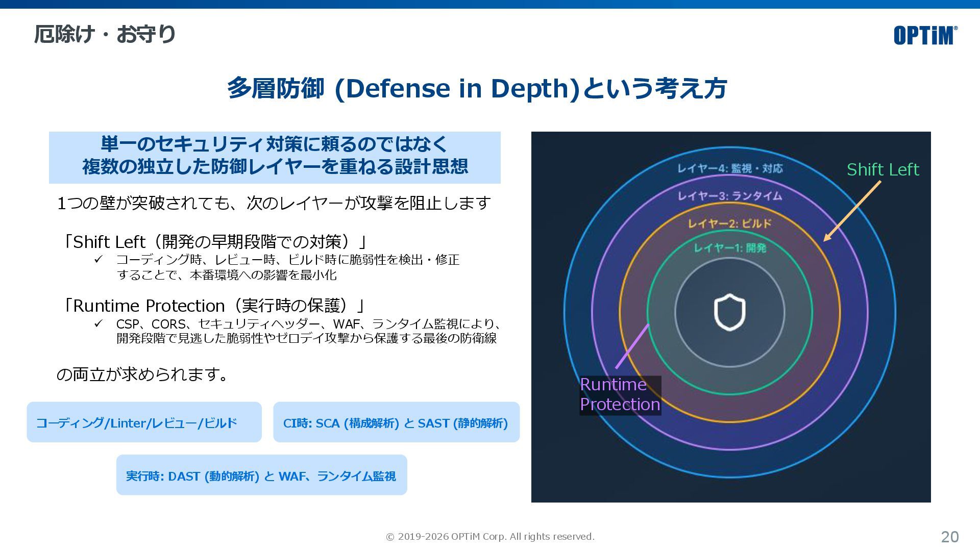Click the blue highlighted 単一のセキュリティ対策 banner
The width and height of the screenshot is (980, 551).
coord(275,157)
